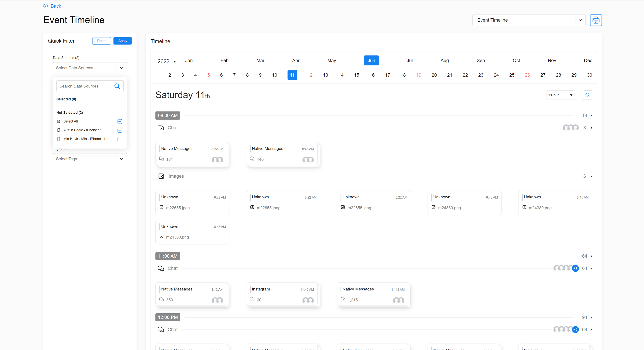Add Mia Havir - Mia - iPhone 11 data source

[120, 139]
